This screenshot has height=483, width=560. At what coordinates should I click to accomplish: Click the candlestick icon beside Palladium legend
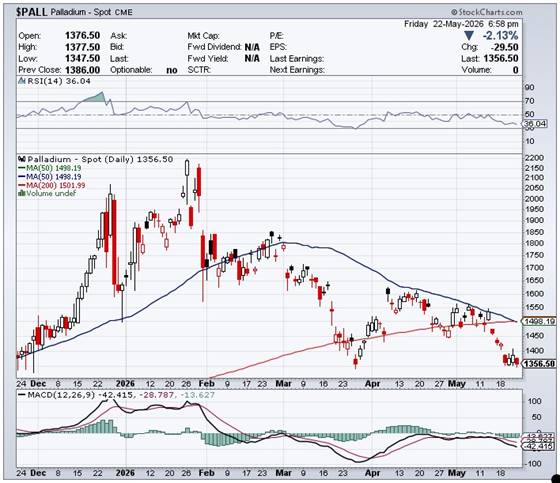click(x=22, y=159)
